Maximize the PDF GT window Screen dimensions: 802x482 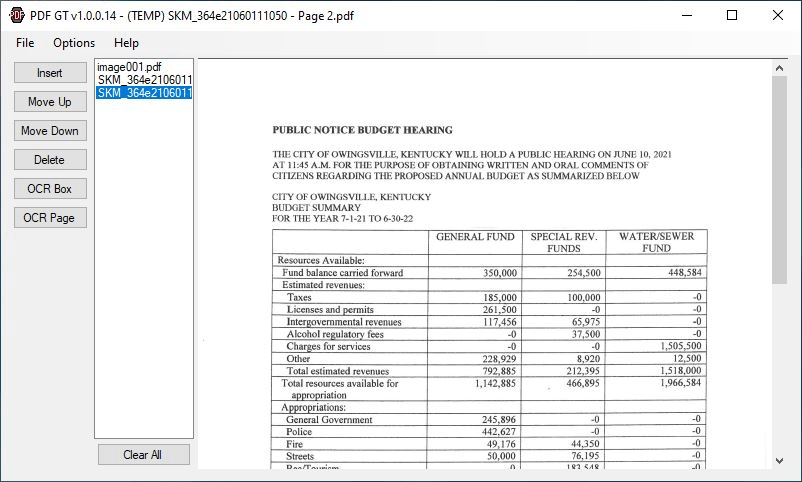(x=732, y=15)
